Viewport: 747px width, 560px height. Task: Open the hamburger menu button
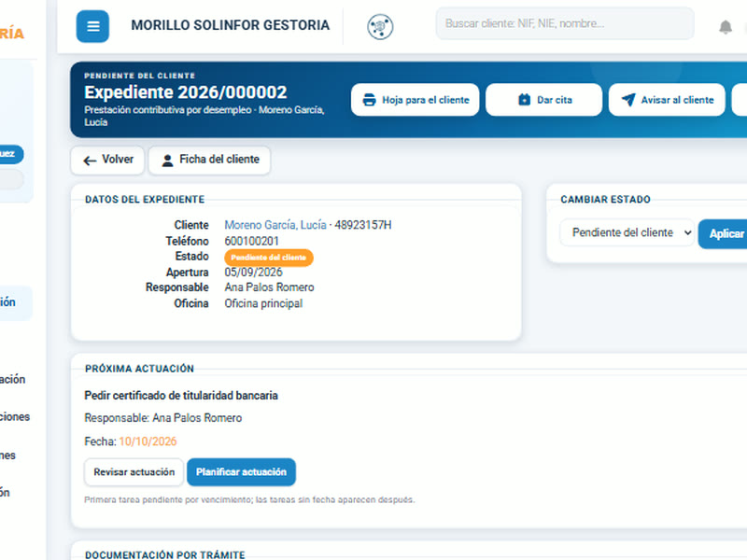(x=92, y=26)
